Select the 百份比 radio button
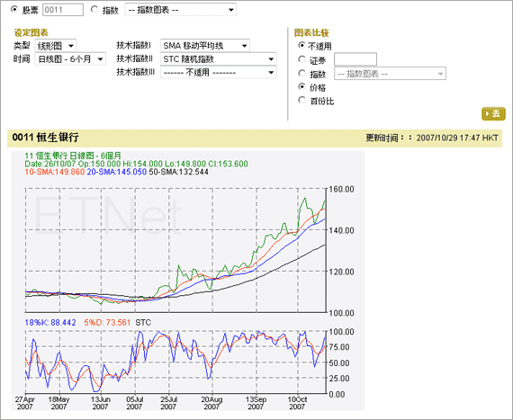 point(301,100)
